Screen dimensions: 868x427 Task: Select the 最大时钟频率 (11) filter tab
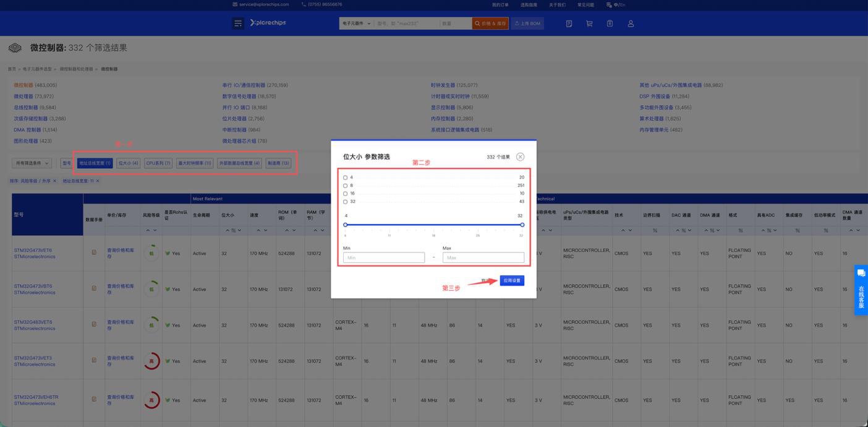(195, 163)
